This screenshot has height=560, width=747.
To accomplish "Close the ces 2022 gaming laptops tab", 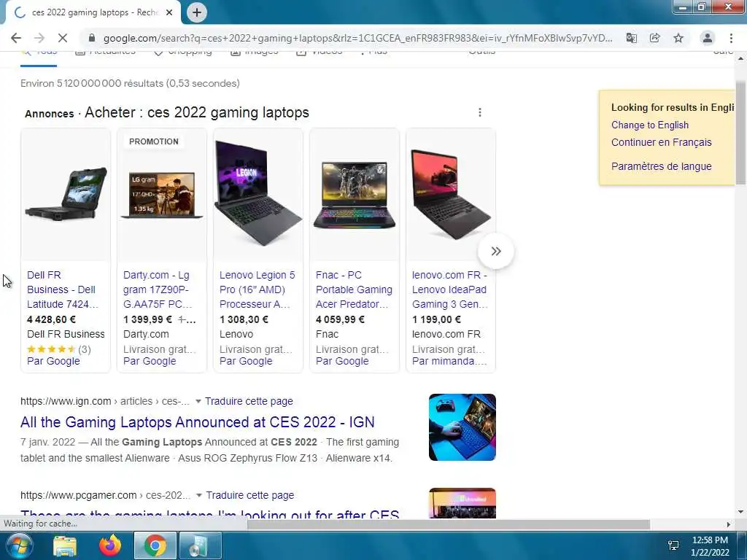I will [x=169, y=12].
